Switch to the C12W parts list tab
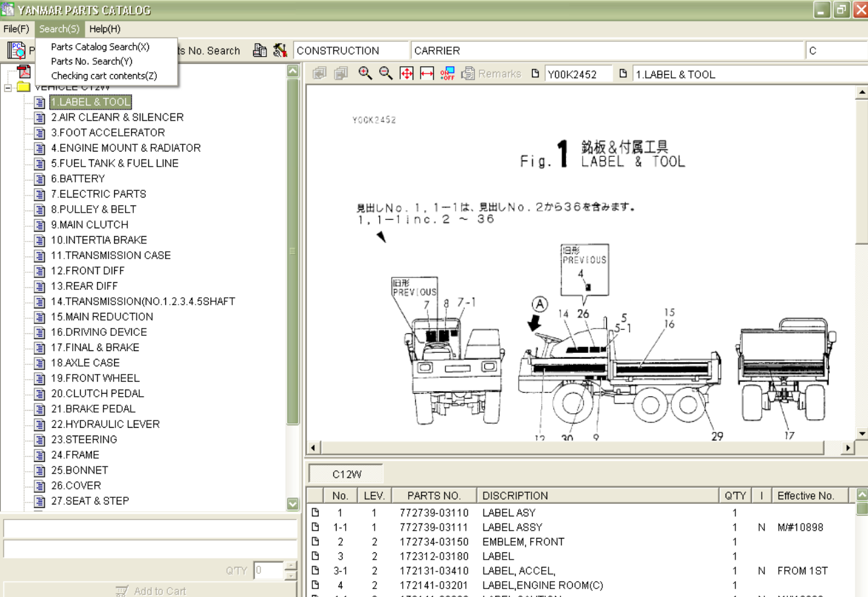868x597 pixels. tap(346, 474)
